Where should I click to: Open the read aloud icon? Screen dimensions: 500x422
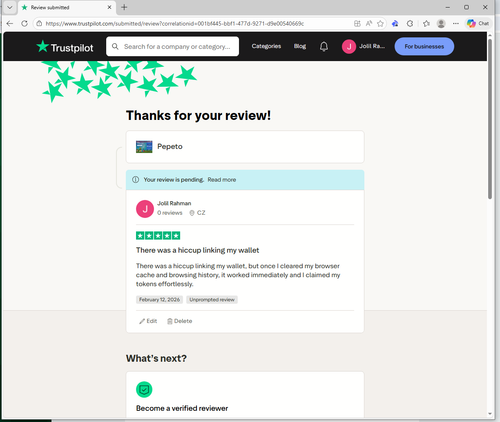pos(369,23)
